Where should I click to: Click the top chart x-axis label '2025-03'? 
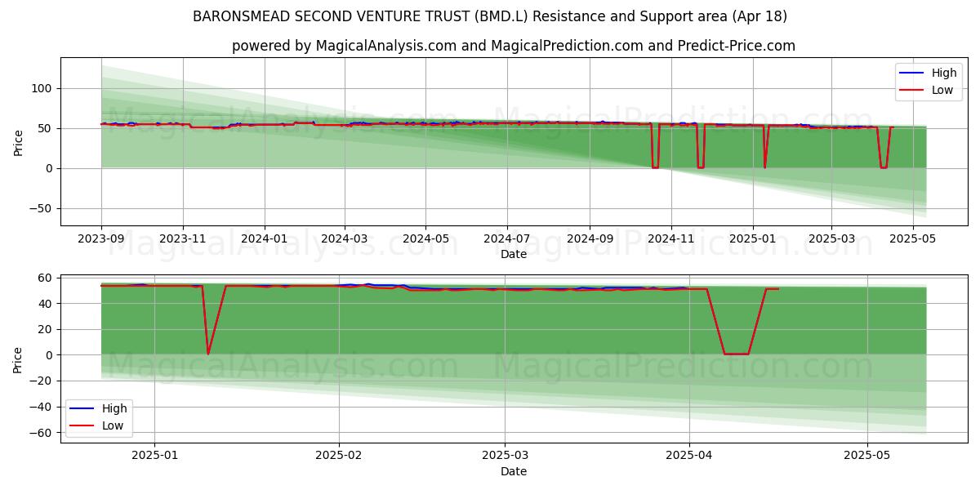(831, 239)
